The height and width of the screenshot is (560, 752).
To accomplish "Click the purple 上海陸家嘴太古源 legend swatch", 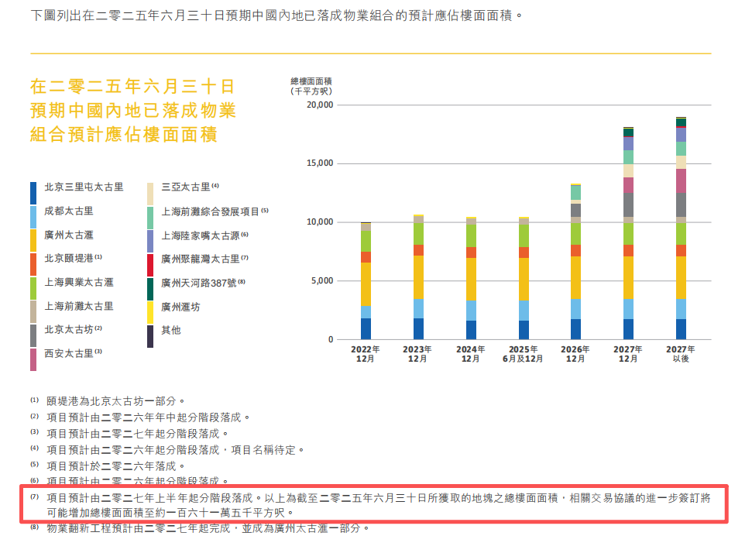I will coord(150,241).
